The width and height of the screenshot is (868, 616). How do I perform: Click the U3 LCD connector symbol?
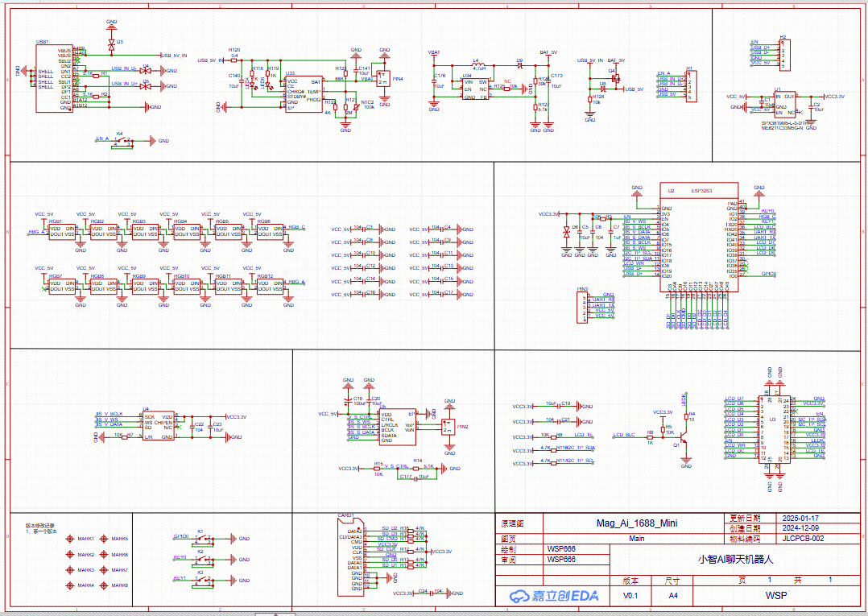[775, 429]
